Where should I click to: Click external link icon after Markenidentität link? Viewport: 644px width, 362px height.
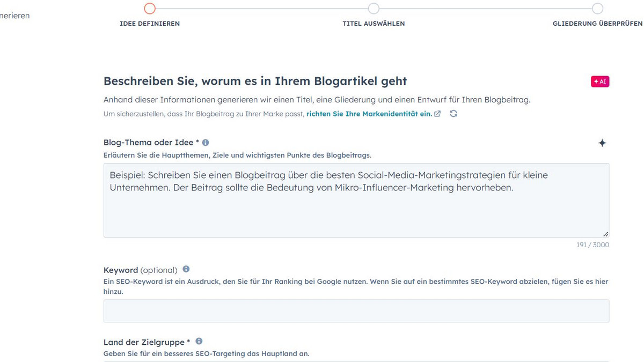pyautogui.click(x=437, y=114)
